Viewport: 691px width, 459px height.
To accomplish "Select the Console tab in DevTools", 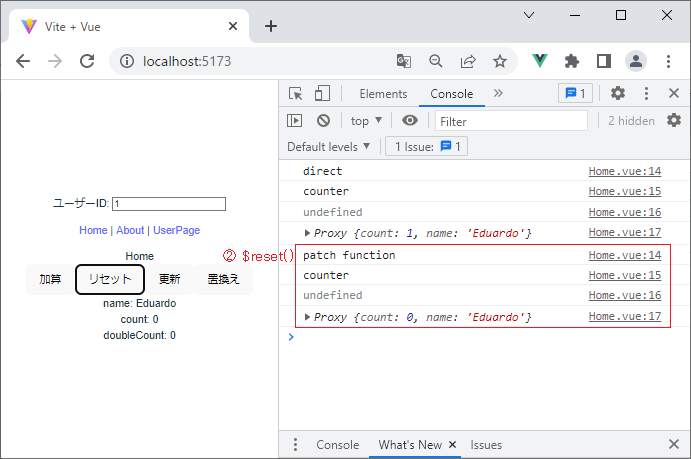I will [x=452, y=94].
